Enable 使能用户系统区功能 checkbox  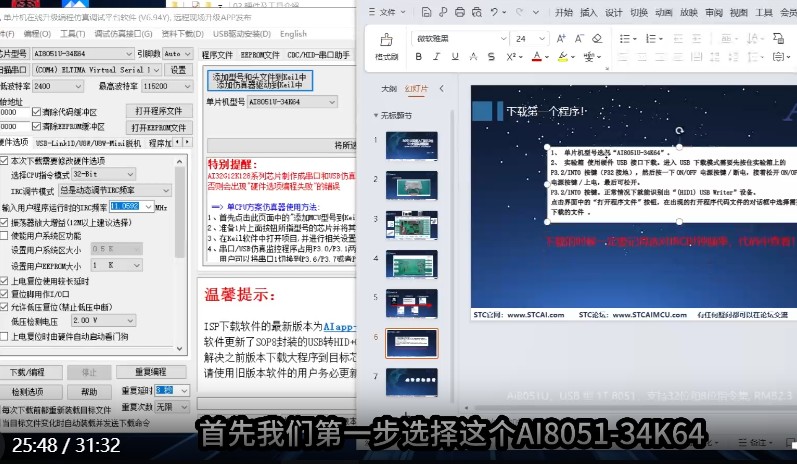point(4,236)
